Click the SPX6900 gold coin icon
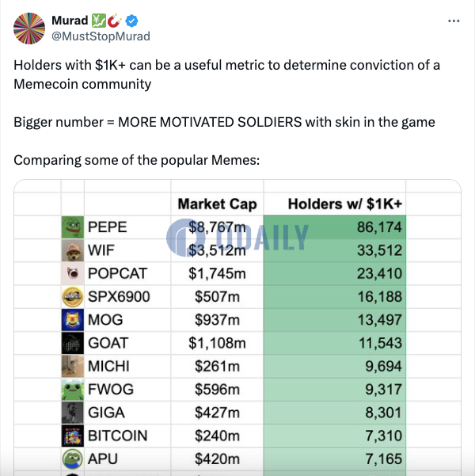 point(73,296)
